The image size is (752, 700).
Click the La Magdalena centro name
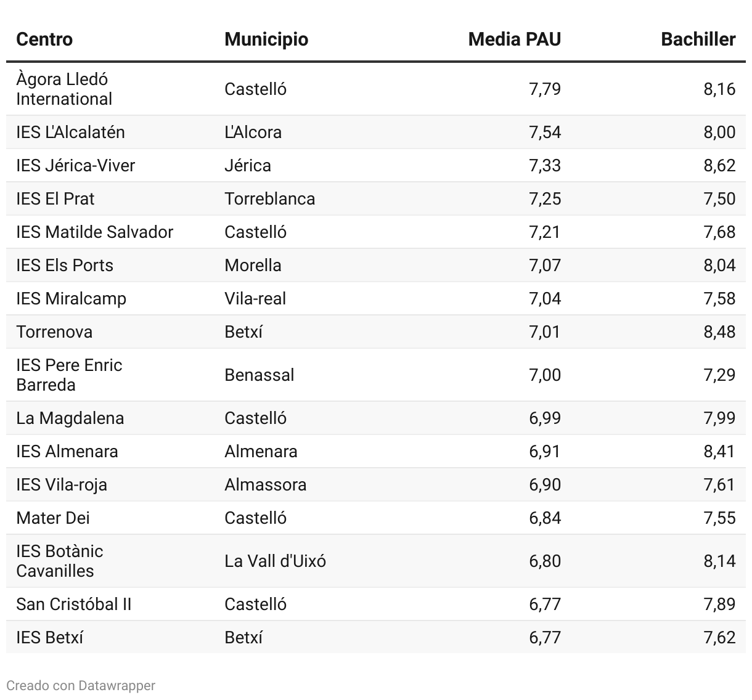(x=70, y=418)
